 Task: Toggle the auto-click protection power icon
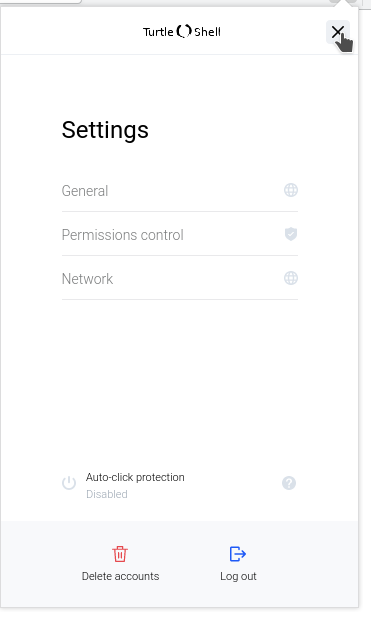pyautogui.click(x=69, y=483)
